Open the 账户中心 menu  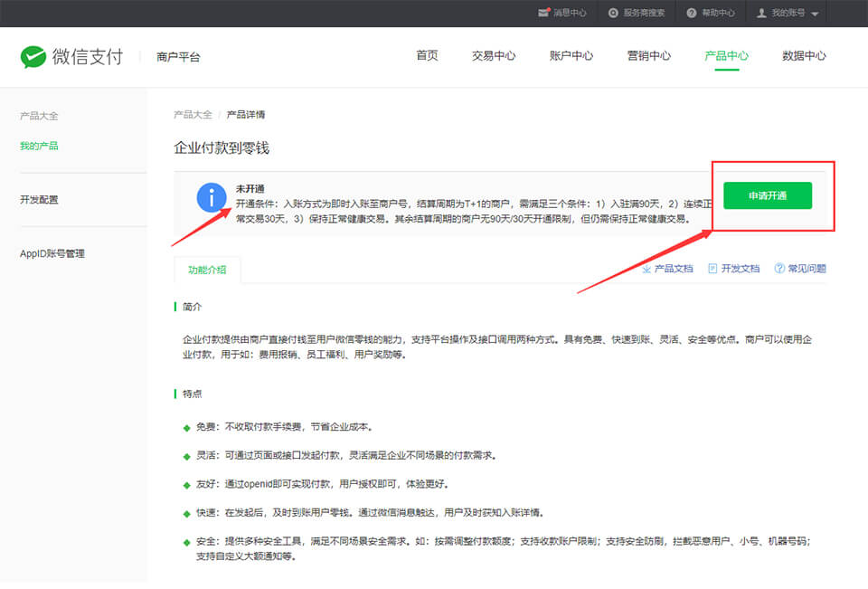point(571,55)
